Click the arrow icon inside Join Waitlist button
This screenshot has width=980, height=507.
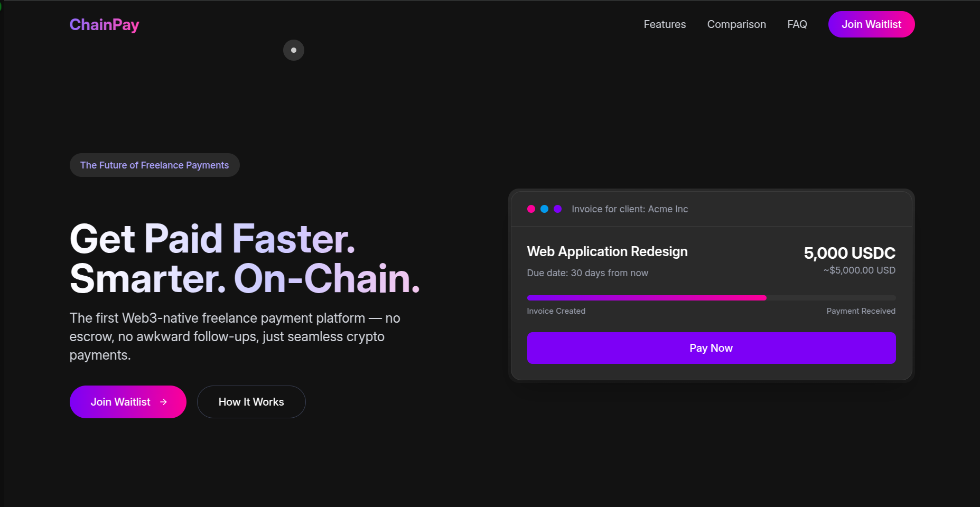coord(162,402)
